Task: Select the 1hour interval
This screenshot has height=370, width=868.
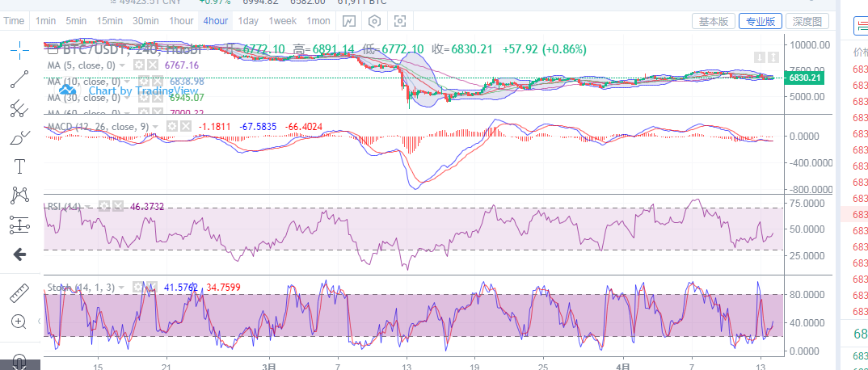Action: pos(181,21)
